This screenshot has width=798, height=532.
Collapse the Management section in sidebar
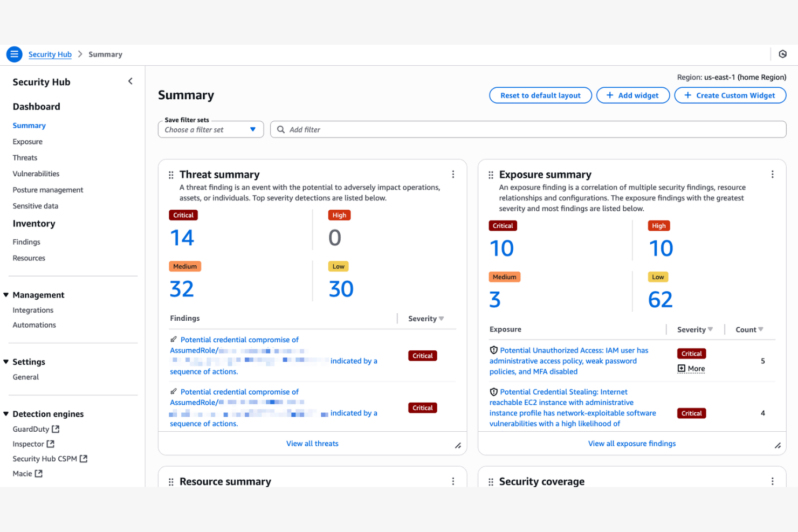pos(5,294)
